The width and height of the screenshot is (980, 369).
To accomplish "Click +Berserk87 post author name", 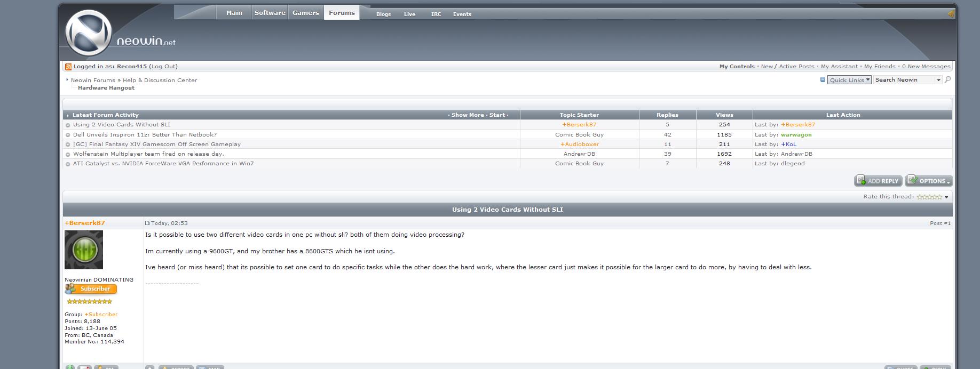I will coord(85,223).
